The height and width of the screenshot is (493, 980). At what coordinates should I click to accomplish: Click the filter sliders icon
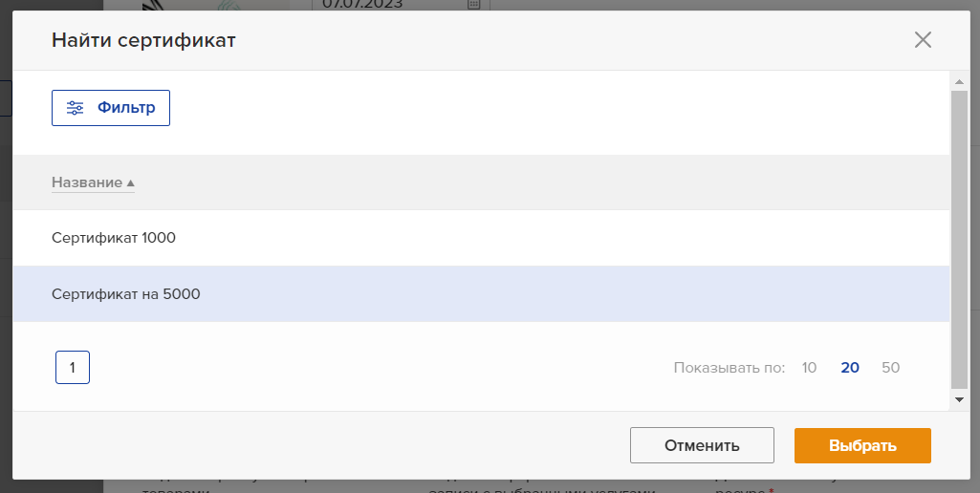tap(75, 108)
